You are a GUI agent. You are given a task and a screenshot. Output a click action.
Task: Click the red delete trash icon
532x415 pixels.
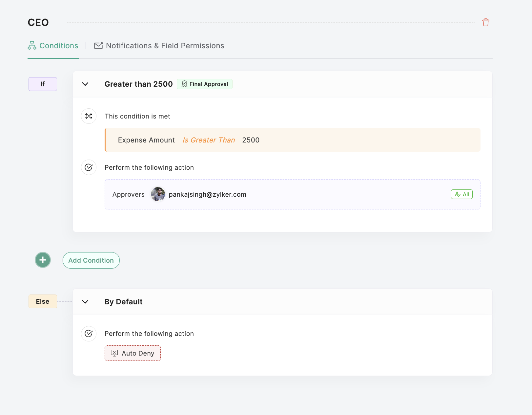[x=485, y=22]
